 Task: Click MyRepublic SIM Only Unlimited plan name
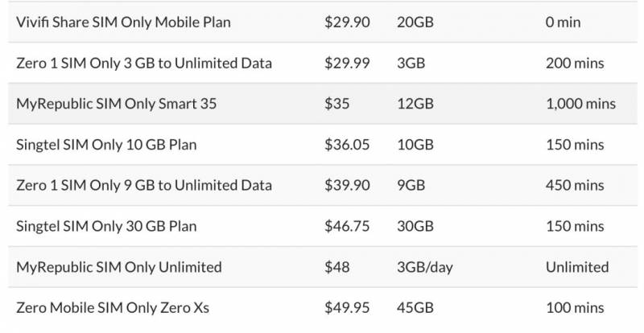(118, 267)
